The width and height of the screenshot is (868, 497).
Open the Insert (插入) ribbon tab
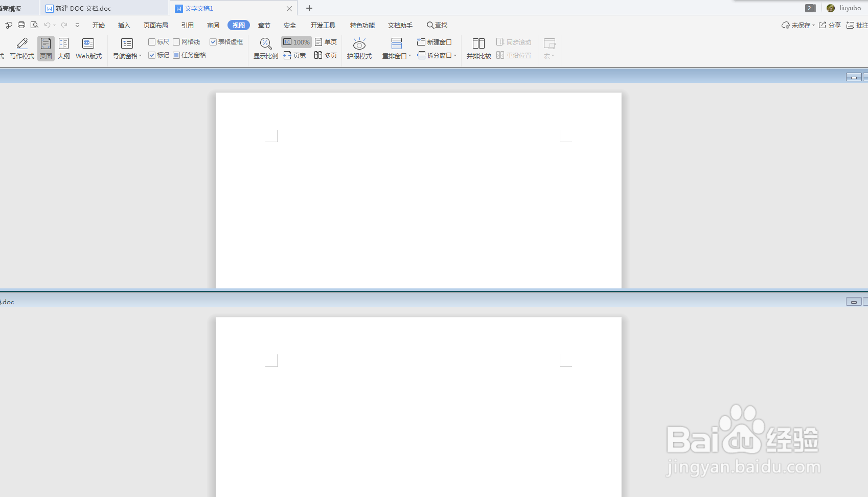coord(124,25)
